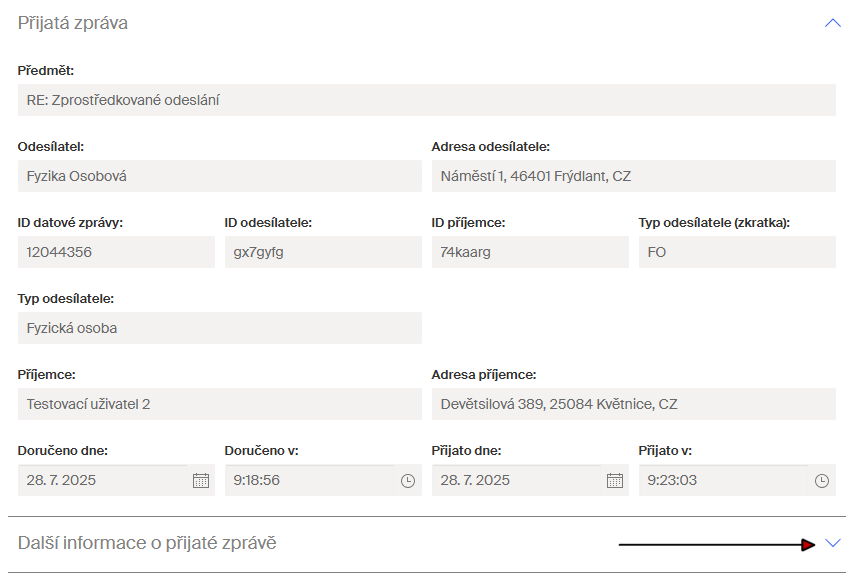Click the Přijato v time value 9:23:03
The width and height of the screenshot is (854, 584).
coord(672,481)
